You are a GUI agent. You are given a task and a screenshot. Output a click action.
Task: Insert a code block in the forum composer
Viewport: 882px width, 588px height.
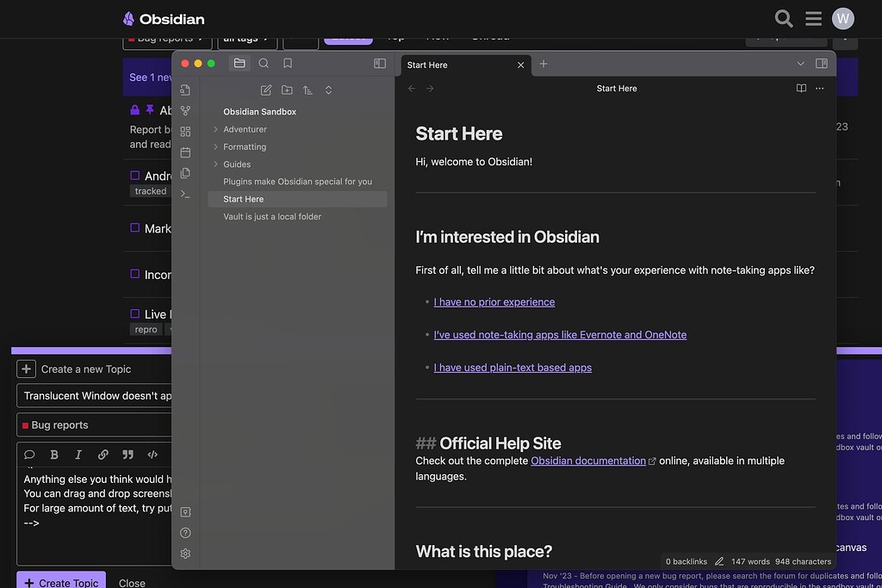click(x=153, y=455)
